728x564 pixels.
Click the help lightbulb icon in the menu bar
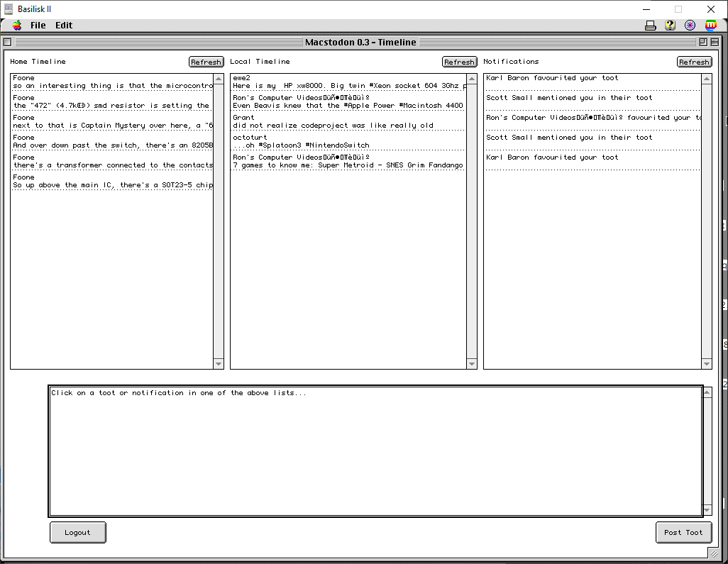tap(671, 25)
